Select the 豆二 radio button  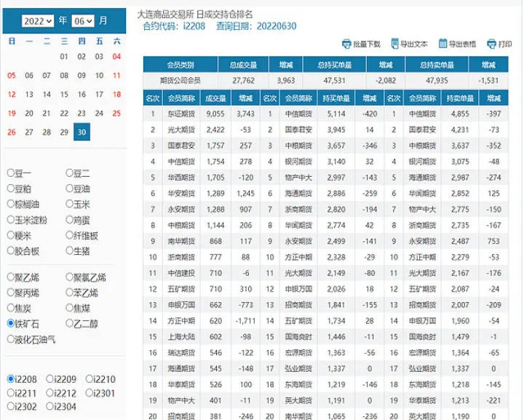70,173
